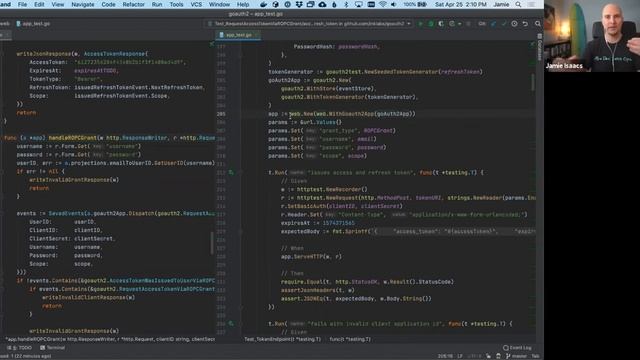The image size is (640, 360).
Task: Show Git history clock icon
Action: click(x=514, y=24)
